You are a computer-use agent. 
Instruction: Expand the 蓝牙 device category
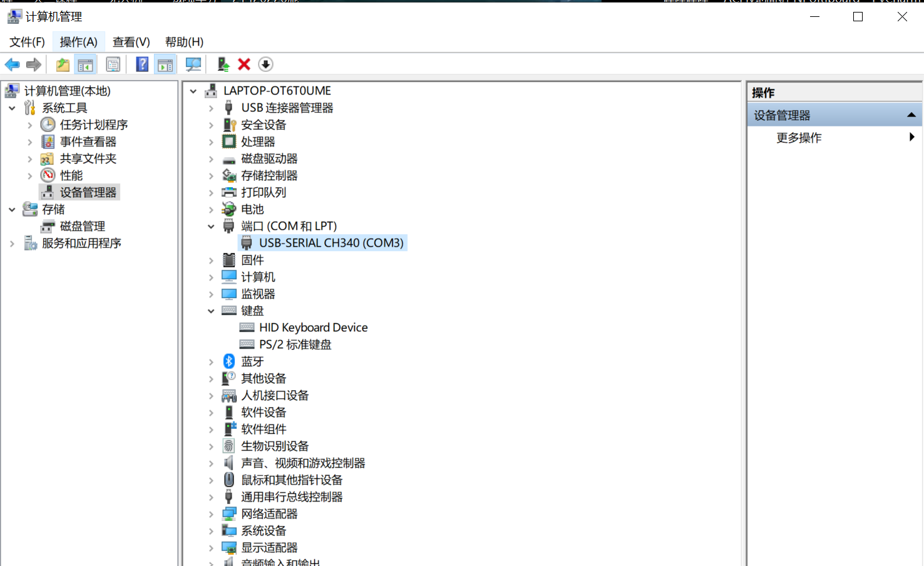tap(211, 362)
